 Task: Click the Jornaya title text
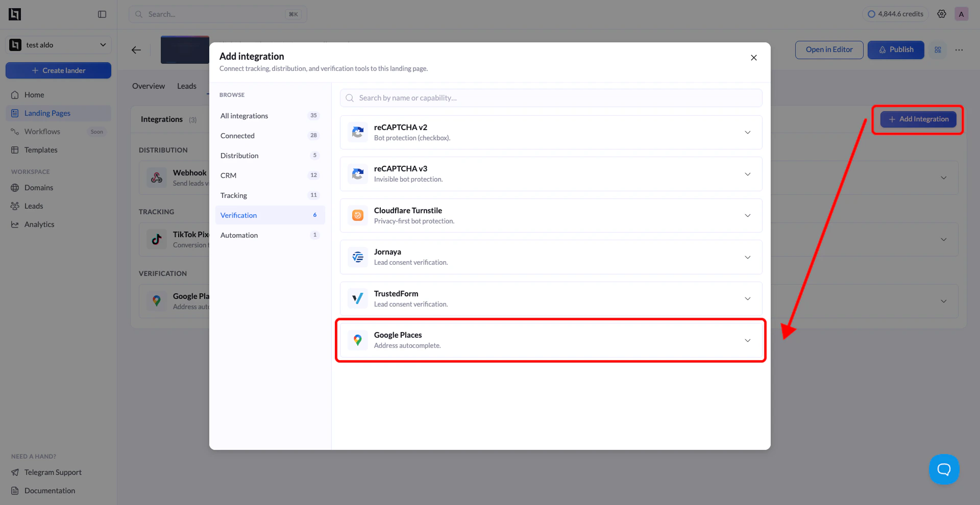click(x=387, y=252)
